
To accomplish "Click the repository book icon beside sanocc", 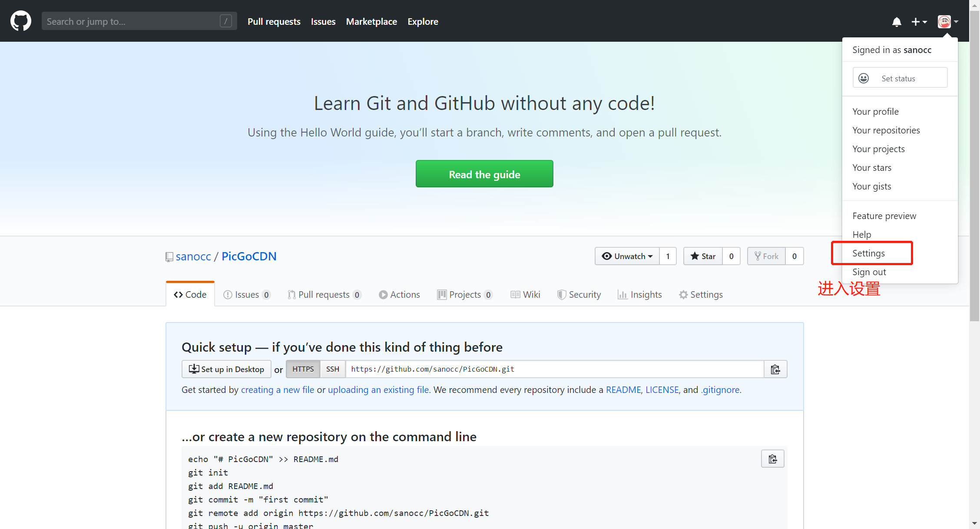I will tap(169, 257).
